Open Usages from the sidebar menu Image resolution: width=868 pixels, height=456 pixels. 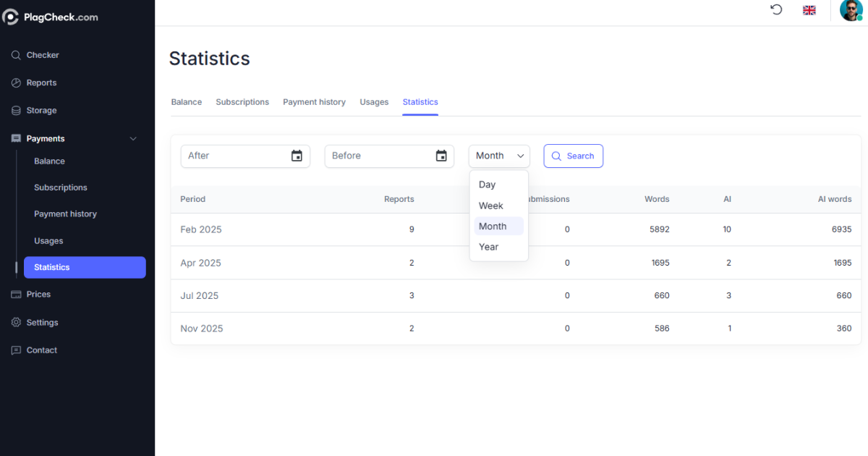pos(48,240)
